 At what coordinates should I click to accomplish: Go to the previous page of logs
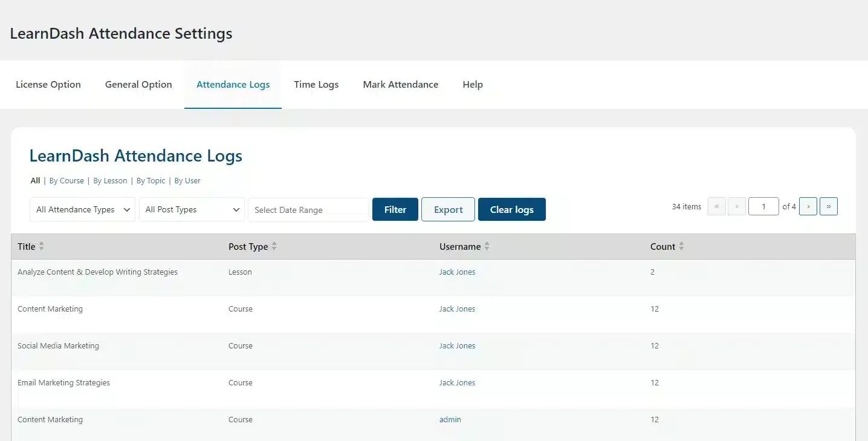737,206
